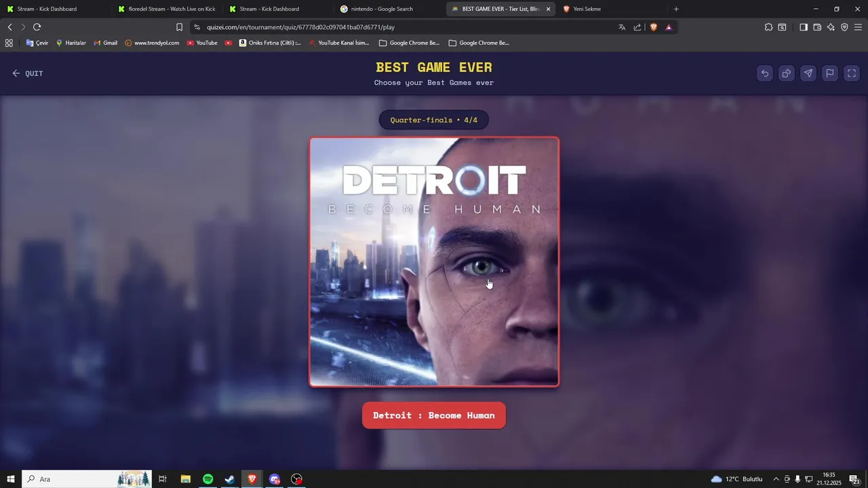
Task: Open the extensions puzzle icon
Action: tap(768, 27)
